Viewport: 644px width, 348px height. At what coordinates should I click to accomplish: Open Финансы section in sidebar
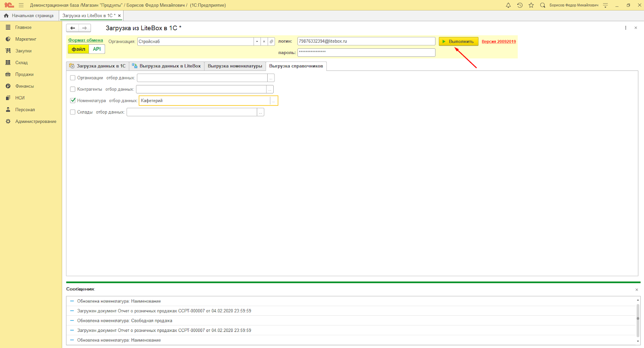(x=25, y=86)
